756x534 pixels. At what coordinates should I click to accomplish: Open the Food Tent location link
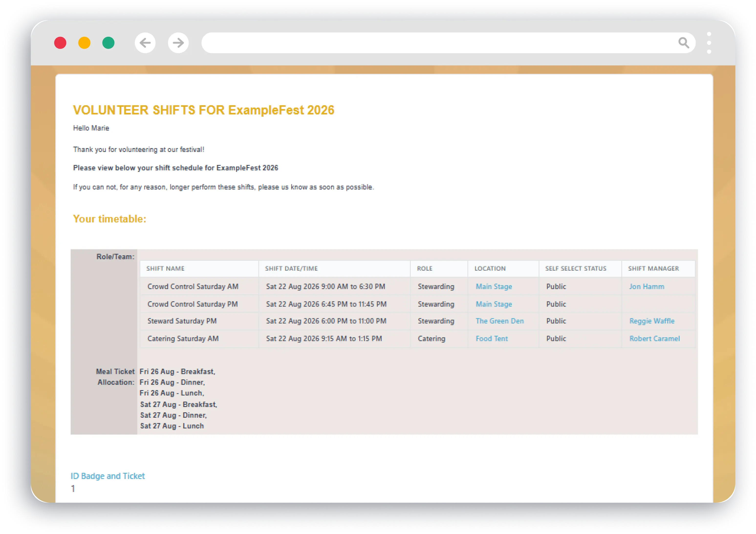pos(492,338)
